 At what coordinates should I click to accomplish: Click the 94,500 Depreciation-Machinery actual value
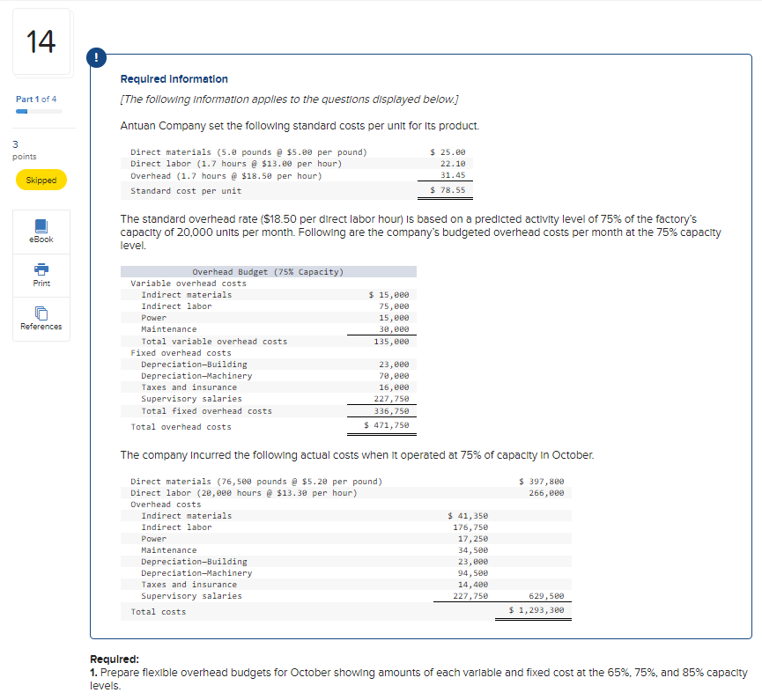pyautogui.click(x=473, y=573)
